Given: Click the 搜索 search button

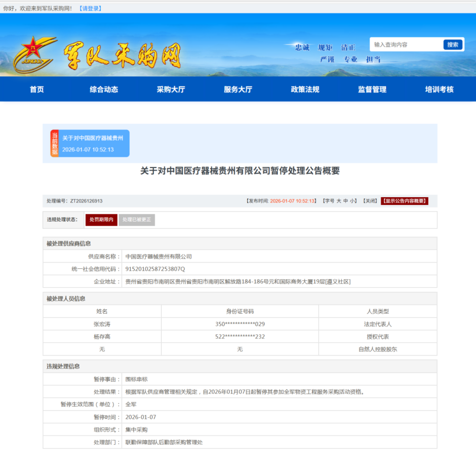Looking at the screenshot, I should tap(452, 45).
